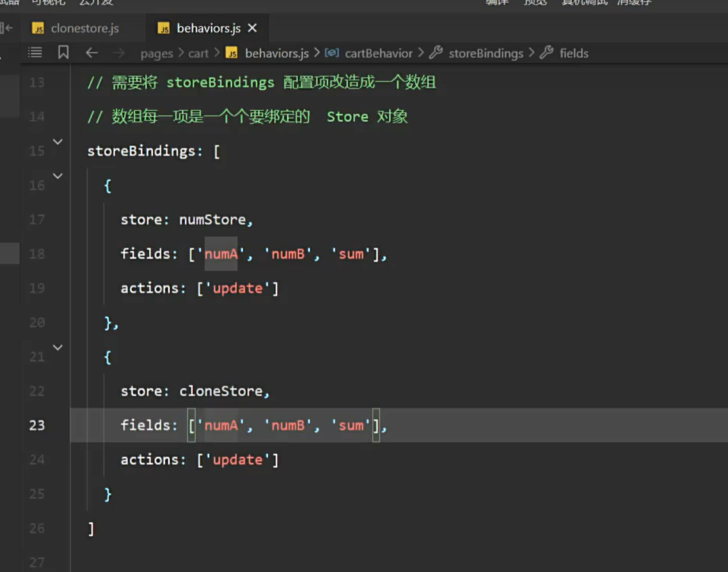Collapse the cloneStore object block at line 21
This screenshot has width=728, height=572.
coord(58,347)
